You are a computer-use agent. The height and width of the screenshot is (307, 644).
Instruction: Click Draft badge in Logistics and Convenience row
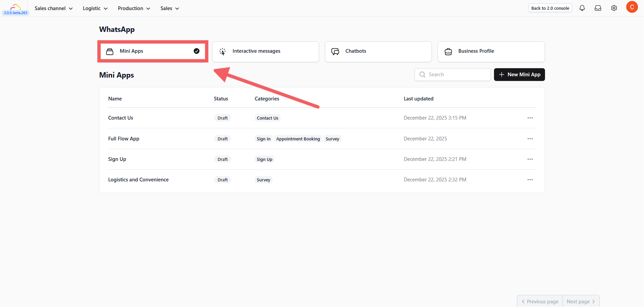coord(222,180)
